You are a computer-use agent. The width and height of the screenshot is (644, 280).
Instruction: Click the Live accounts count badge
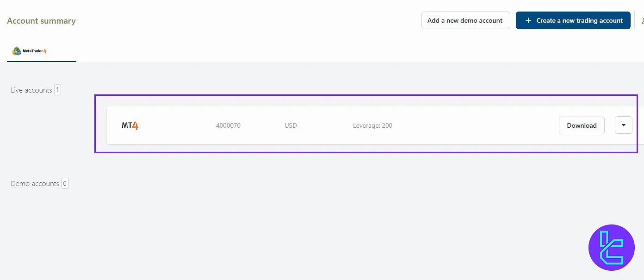[x=57, y=90]
